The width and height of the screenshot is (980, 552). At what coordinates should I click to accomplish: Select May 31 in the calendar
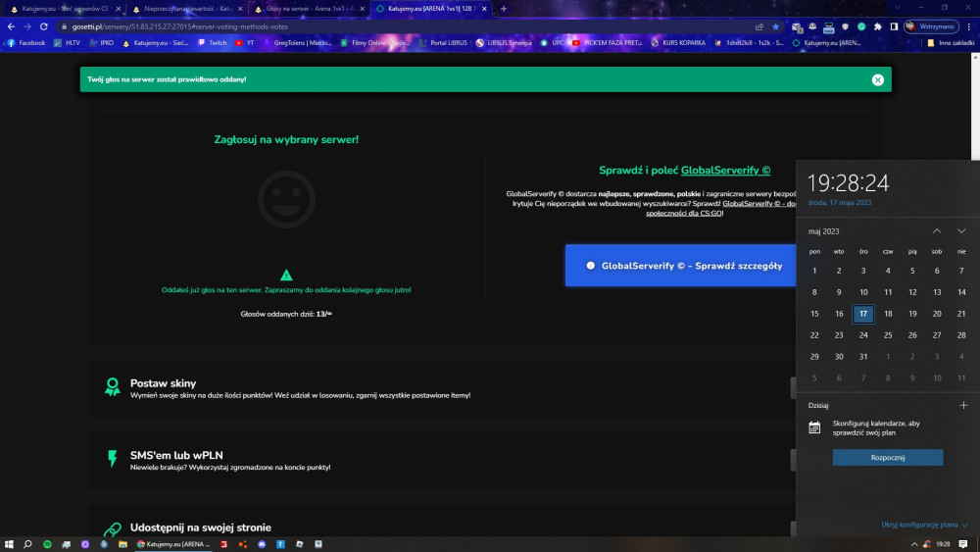pos(863,356)
